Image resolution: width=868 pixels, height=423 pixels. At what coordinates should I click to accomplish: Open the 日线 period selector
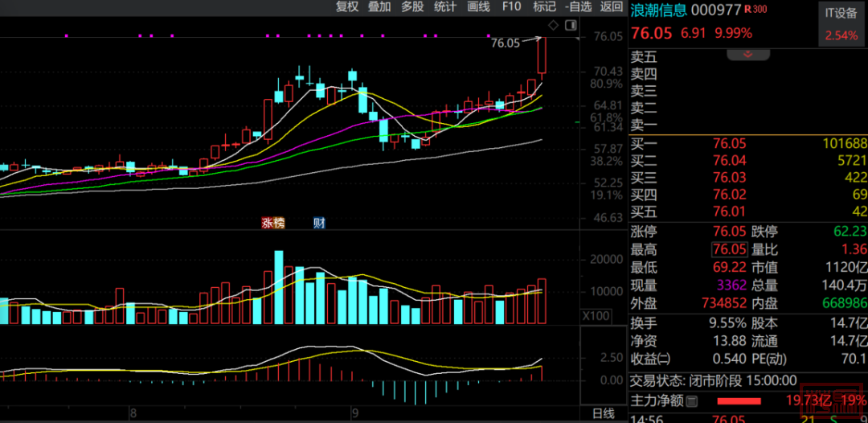point(603,413)
